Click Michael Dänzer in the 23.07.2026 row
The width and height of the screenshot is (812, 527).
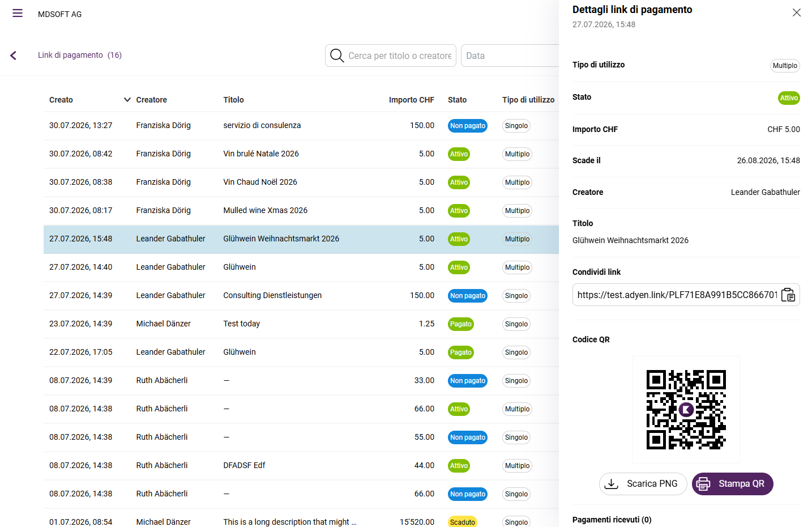(x=163, y=324)
